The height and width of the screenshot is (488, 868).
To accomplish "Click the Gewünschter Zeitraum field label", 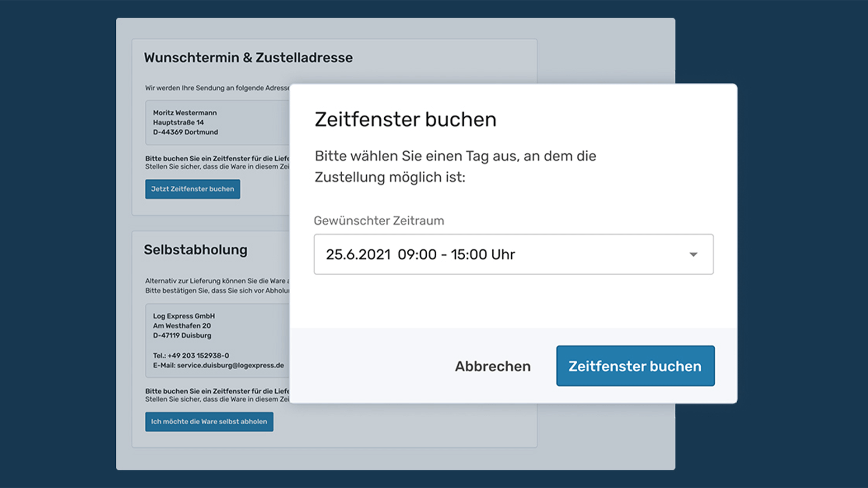I will tap(379, 221).
